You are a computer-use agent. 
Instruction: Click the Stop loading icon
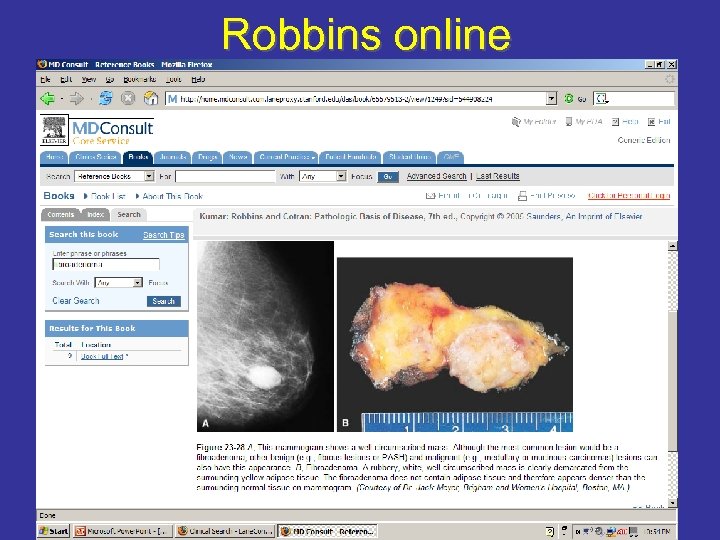128,98
